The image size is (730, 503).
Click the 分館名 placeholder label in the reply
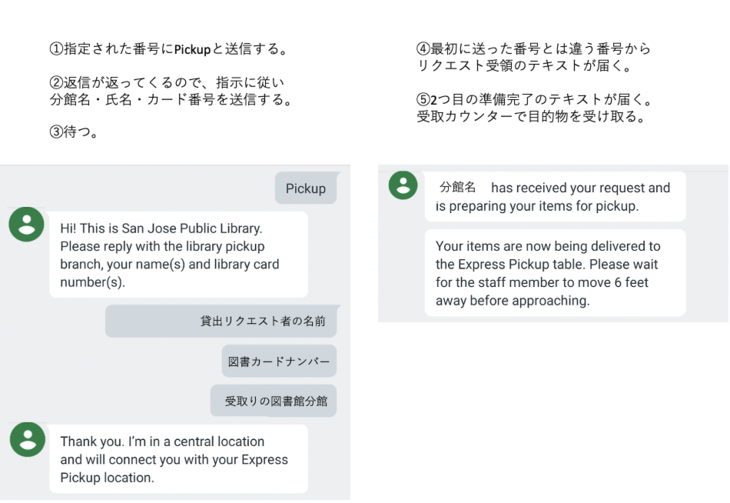pyautogui.click(x=458, y=187)
